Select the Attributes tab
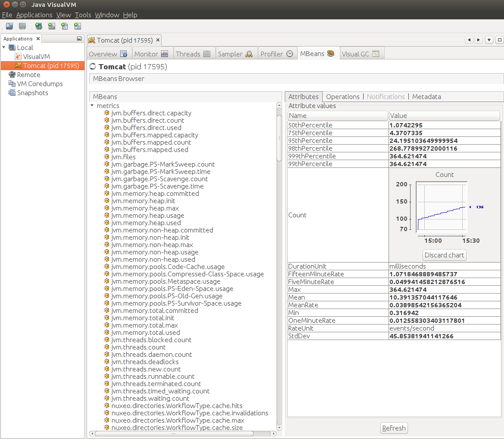 tap(303, 97)
